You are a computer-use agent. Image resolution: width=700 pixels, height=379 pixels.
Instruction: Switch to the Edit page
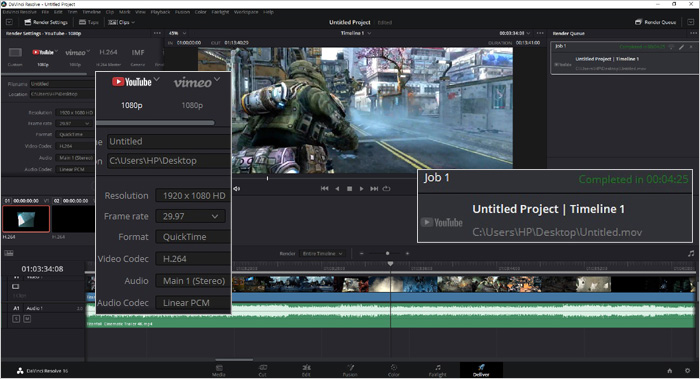[x=306, y=370]
